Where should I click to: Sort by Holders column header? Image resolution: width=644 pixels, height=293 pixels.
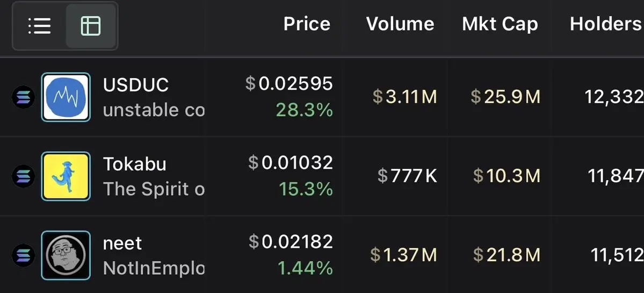coord(606,24)
